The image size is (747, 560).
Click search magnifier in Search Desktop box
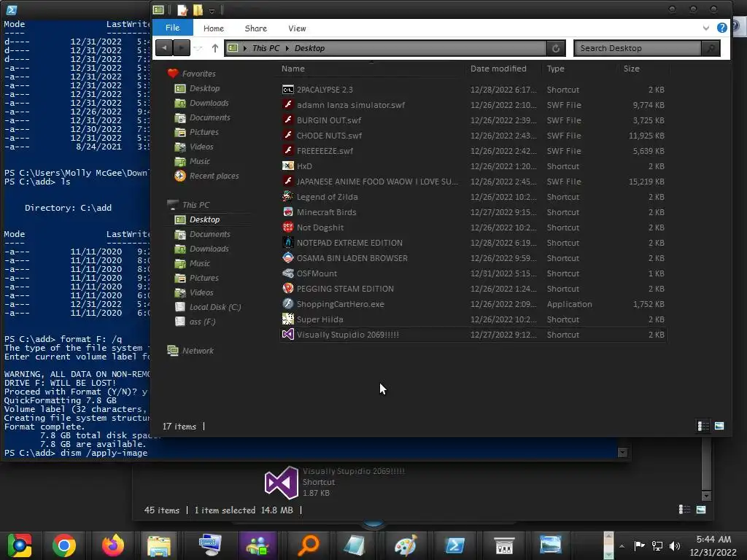(x=711, y=48)
